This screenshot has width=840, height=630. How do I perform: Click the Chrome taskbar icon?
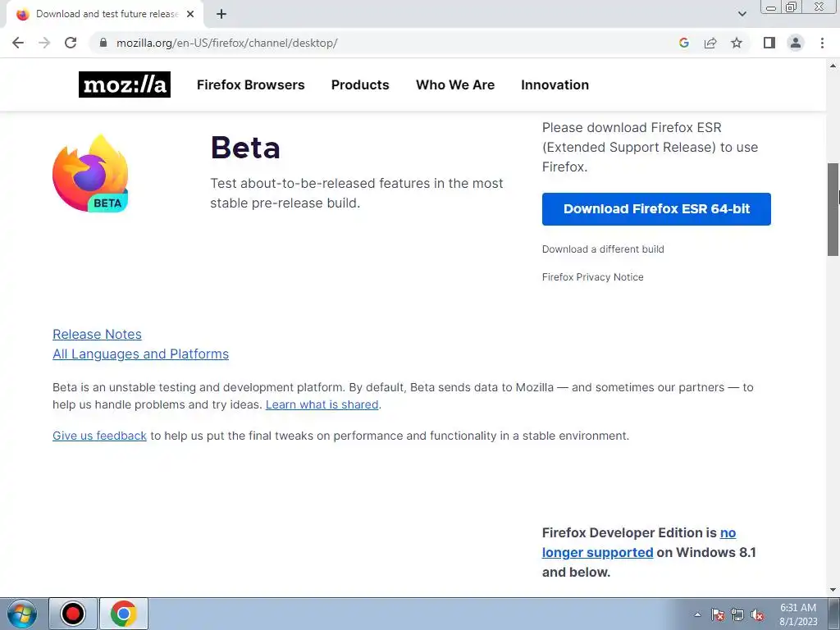[x=124, y=614]
